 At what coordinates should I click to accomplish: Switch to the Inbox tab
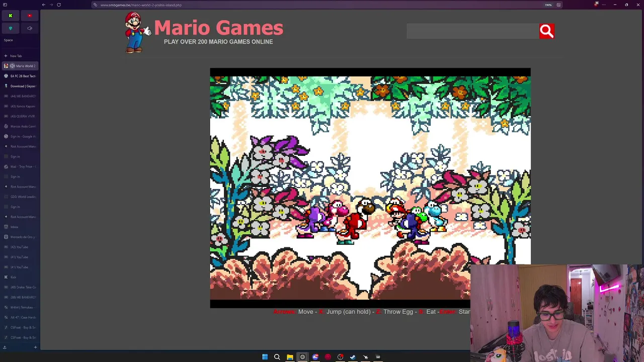coord(20,227)
